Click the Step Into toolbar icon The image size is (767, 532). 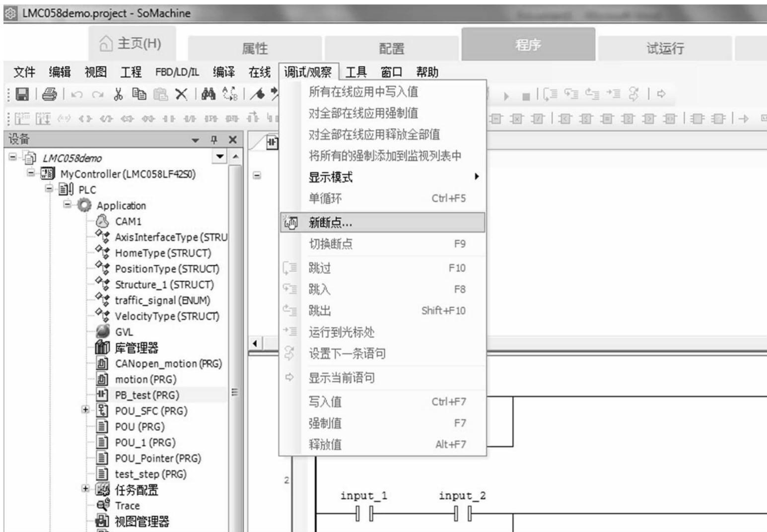tap(571, 94)
